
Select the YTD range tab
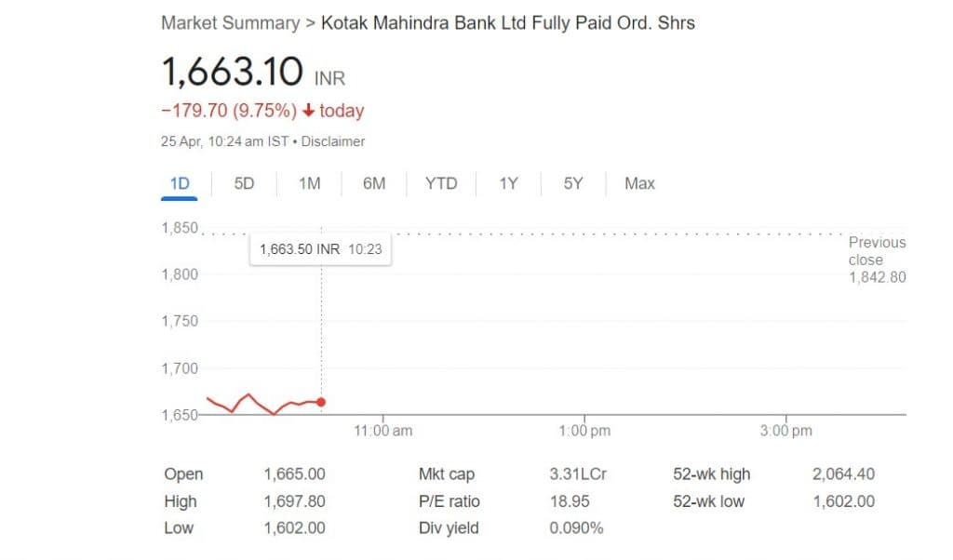[441, 183]
